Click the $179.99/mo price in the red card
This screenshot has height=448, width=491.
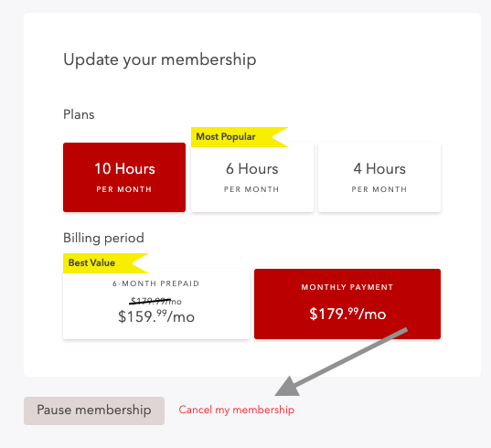click(x=347, y=314)
